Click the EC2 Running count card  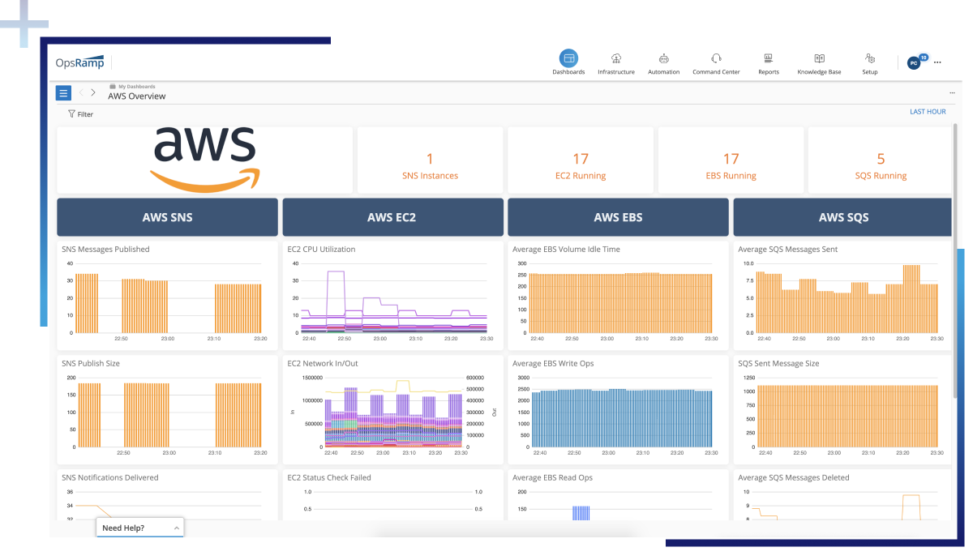[581, 160]
